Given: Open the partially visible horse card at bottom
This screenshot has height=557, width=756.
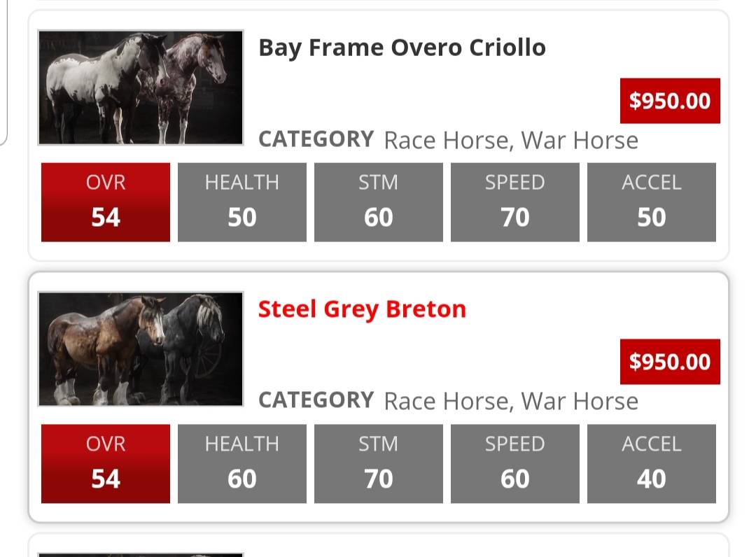Looking at the screenshot, I should click(379, 545).
